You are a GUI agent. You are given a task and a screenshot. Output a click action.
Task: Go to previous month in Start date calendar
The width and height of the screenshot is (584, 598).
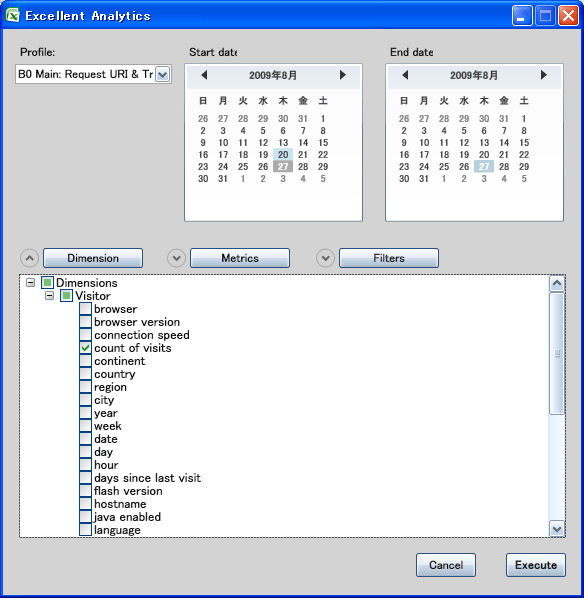click(204, 75)
